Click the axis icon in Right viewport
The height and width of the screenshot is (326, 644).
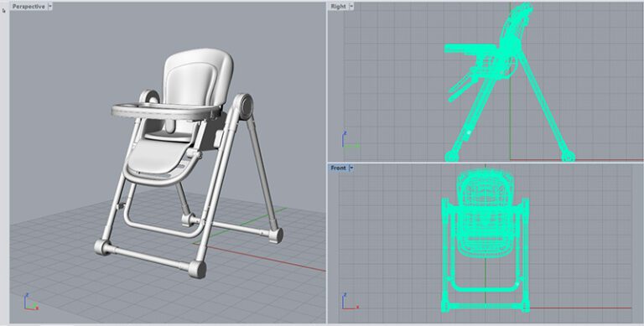pyautogui.click(x=351, y=140)
